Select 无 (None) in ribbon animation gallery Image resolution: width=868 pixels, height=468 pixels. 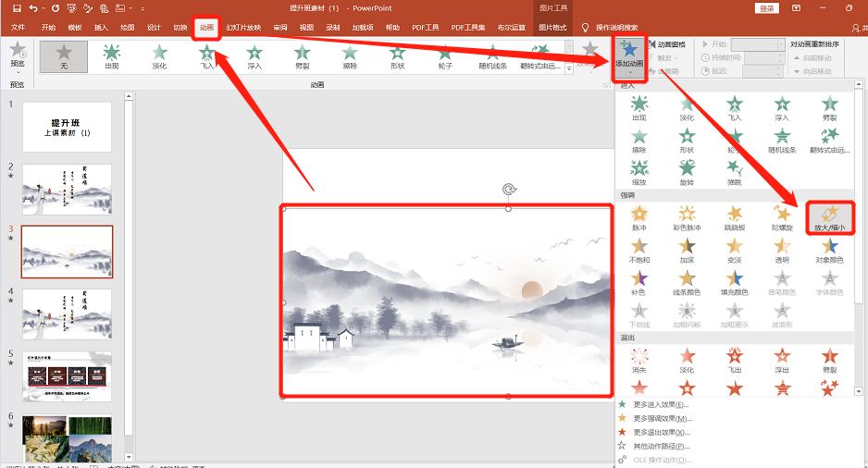pyautogui.click(x=64, y=56)
